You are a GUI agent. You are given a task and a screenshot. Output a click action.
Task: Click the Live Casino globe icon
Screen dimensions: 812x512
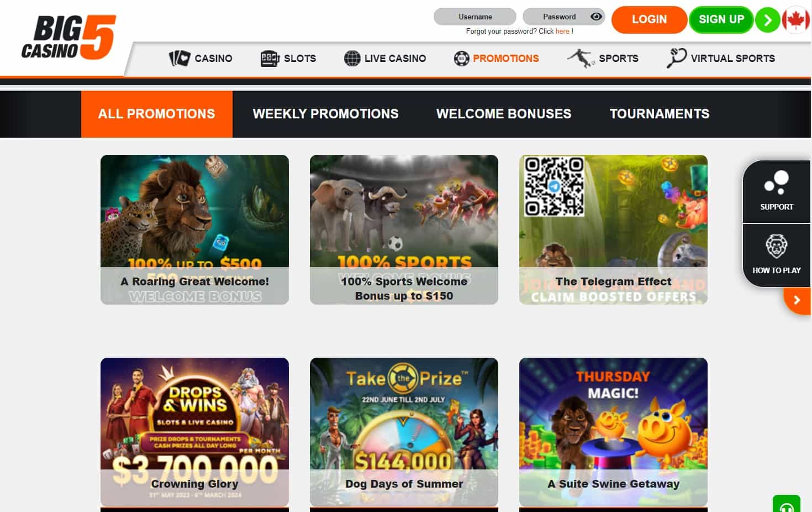coord(352,58)
